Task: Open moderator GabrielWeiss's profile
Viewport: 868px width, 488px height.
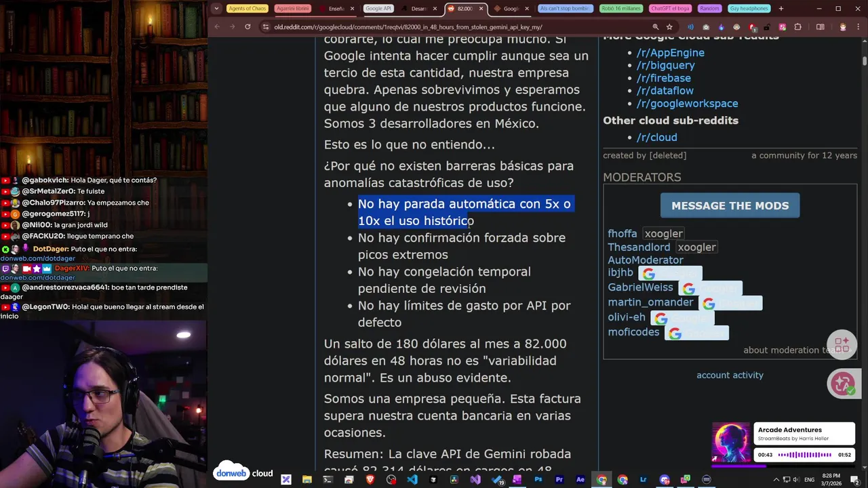Action: point(640,287)
